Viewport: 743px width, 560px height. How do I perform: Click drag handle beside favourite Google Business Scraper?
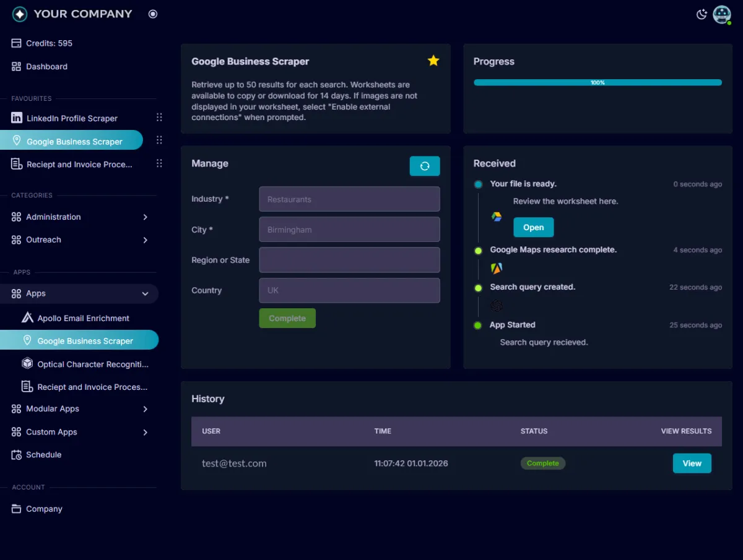pyautogui.click(x=159, y=140)
